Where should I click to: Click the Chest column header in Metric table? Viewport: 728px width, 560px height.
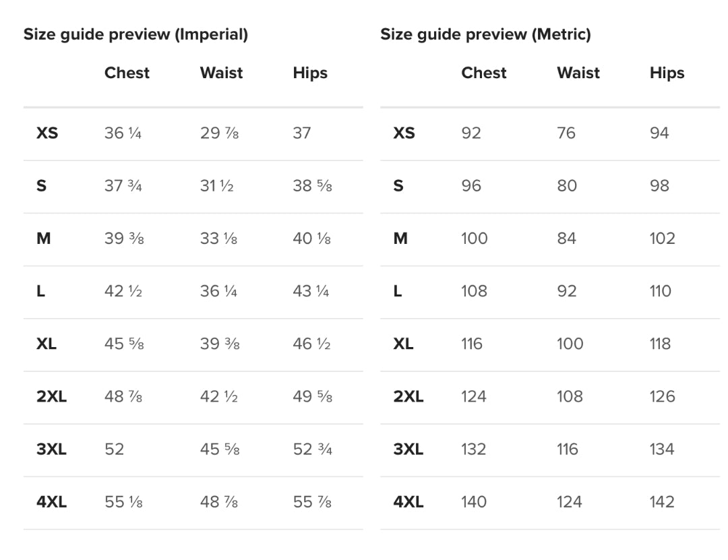(483, 73)
